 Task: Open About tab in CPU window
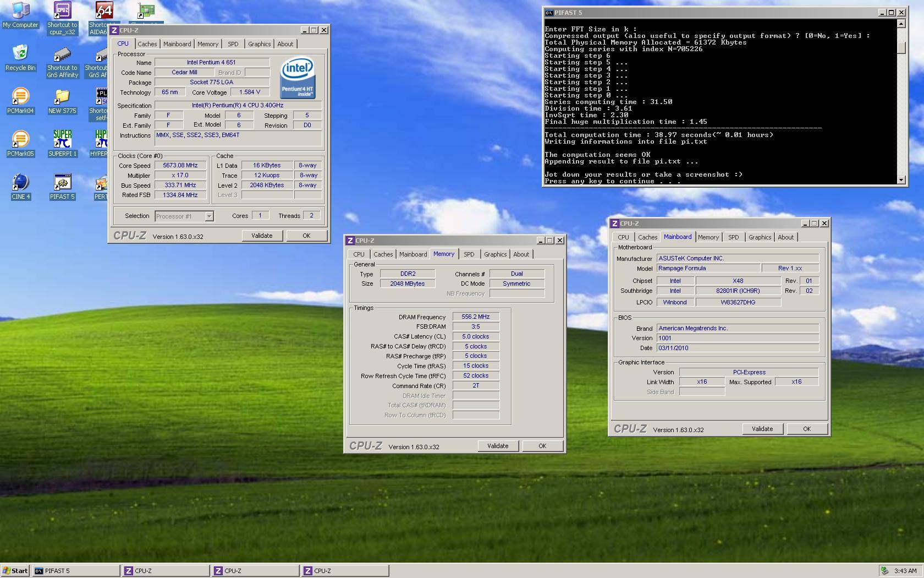pyautogui.click(x=285, y=44)
